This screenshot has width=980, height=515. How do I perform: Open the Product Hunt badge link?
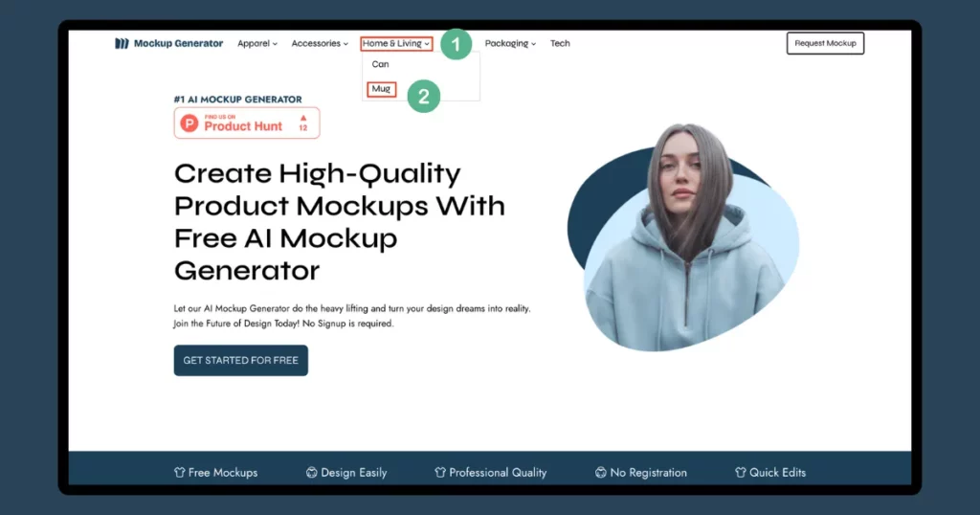pos(247,123)
